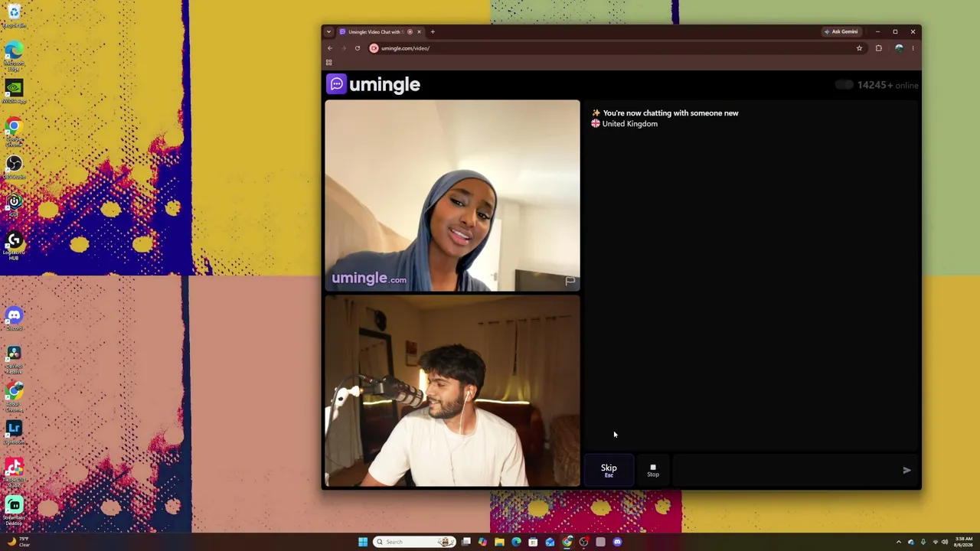Screen dimensions: 980x551
Task: Flag the stranger's video with report icon
Action: (570, 281)
